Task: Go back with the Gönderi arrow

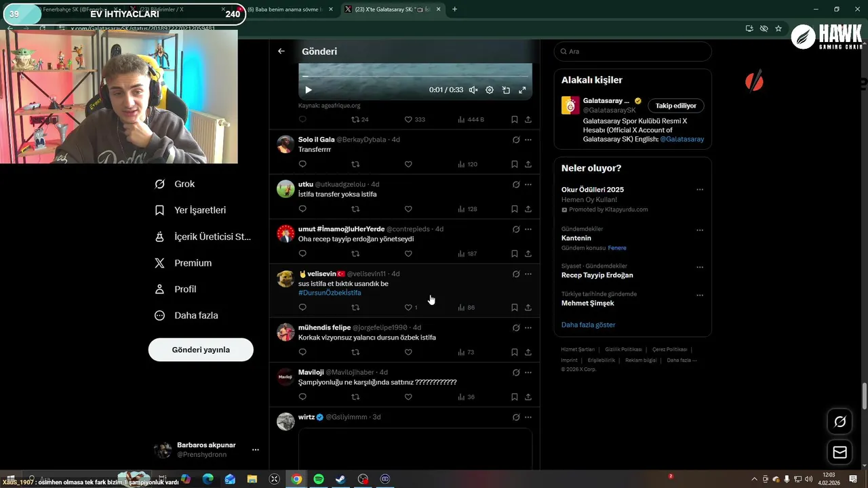Action: pos(281,52)
